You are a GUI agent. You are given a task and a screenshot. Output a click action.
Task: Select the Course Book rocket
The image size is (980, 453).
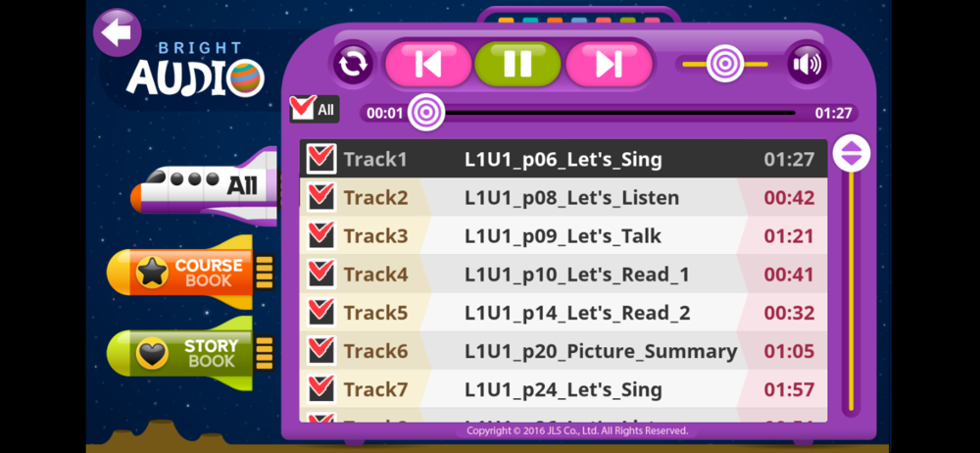191,273
